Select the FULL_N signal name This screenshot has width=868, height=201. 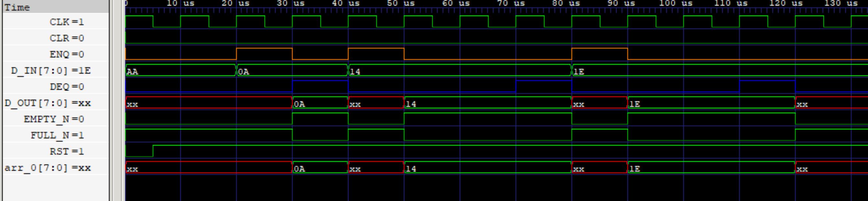coord(57,135)
